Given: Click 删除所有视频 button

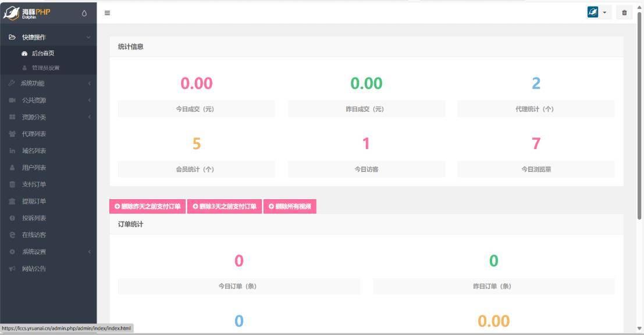Looking at the screenshot, I should (x=290, y=207).
